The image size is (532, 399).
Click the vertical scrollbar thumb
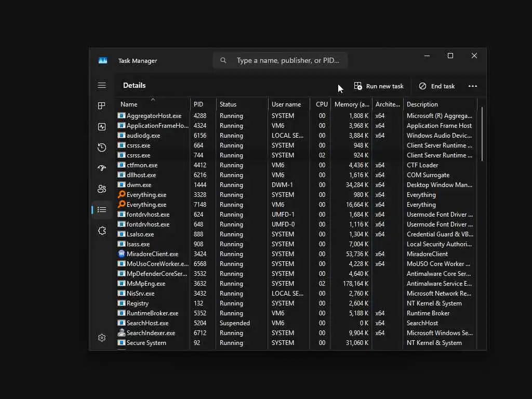pyautogui.click(x=482, y=134)
